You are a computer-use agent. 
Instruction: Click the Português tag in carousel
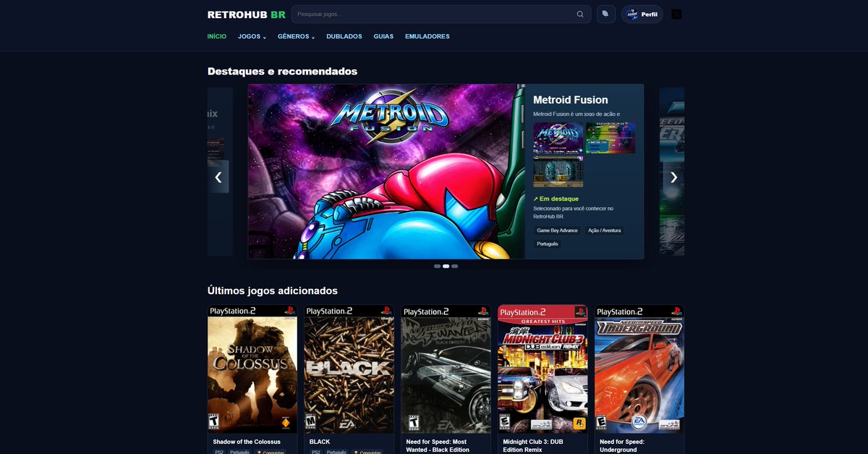click(x=548, y=244)
